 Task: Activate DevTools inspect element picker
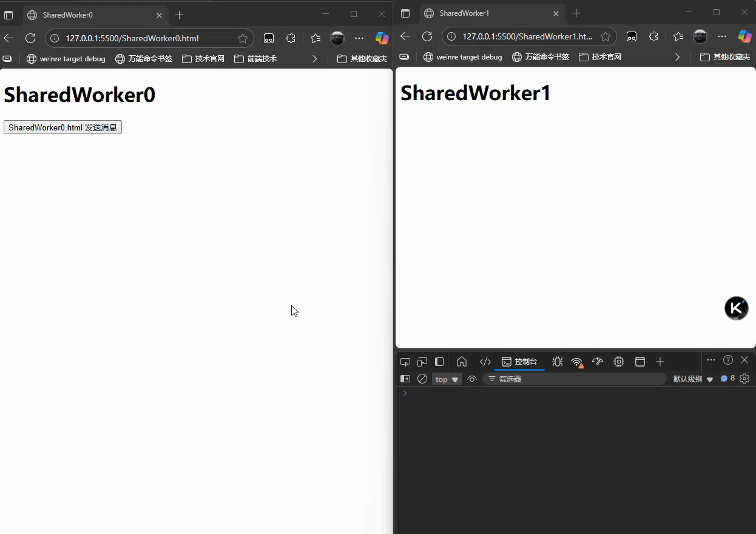[405, 362]
